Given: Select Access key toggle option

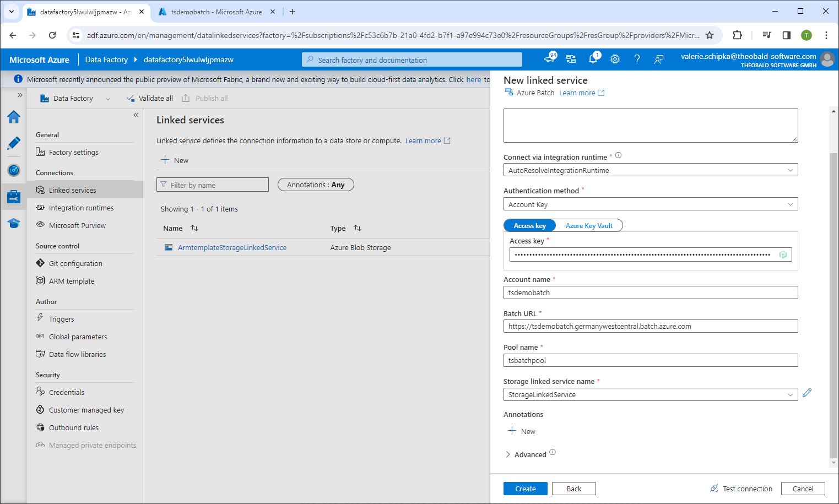Looking at the screenshot, I should (529, 225).
